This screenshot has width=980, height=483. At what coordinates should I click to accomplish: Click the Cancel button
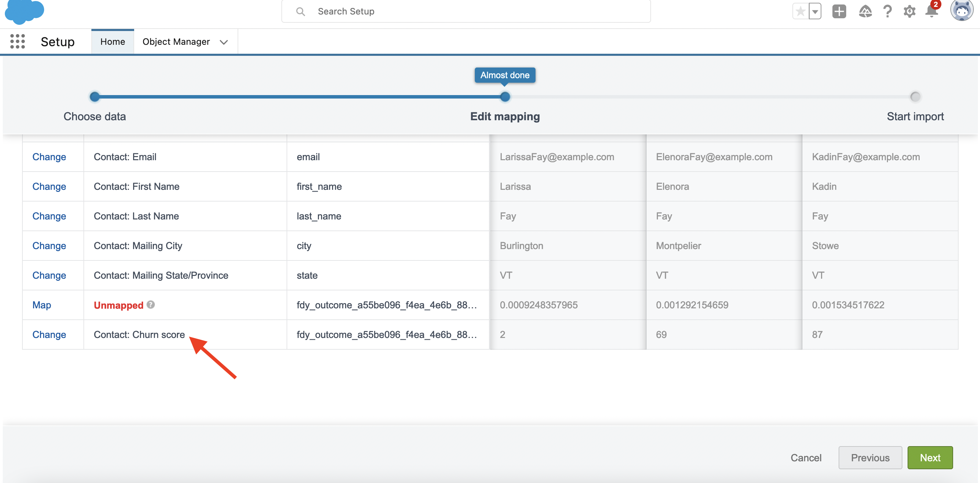point(806,458)
